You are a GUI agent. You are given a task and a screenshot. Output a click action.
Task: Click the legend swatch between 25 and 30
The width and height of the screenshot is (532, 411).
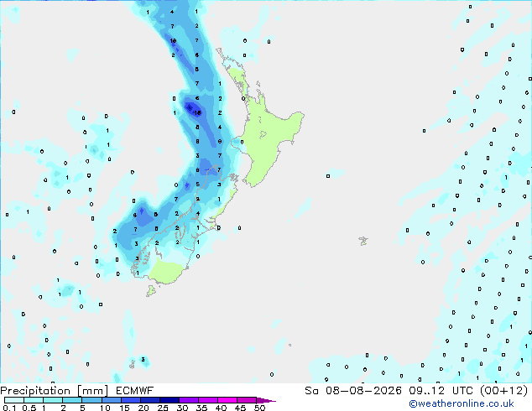[170, 400]
